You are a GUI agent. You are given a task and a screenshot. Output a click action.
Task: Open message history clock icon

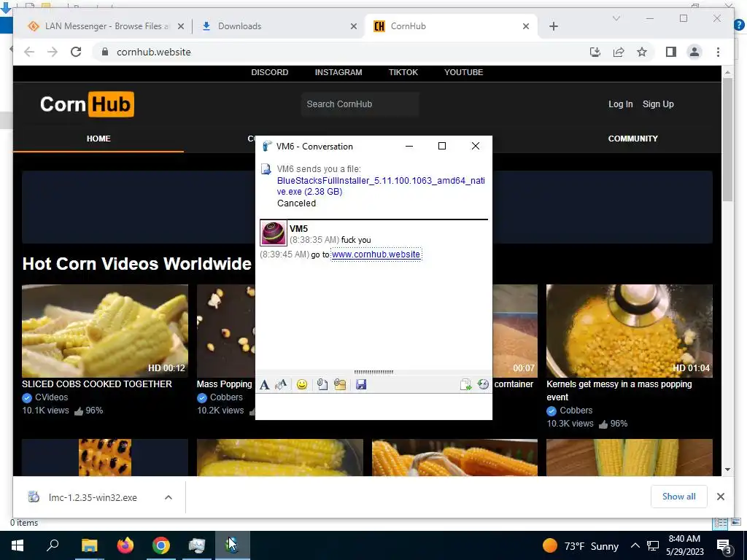(483, 385)
